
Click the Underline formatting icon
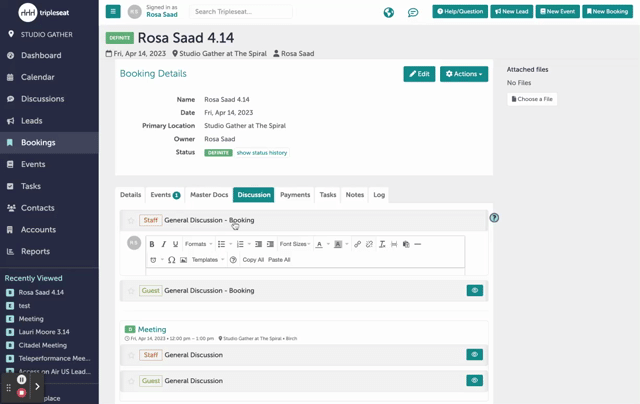176,244
